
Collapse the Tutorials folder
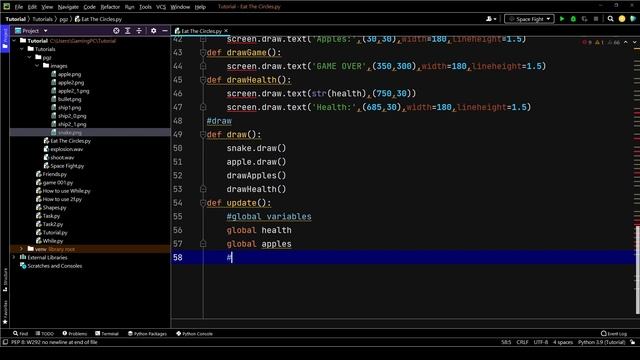point(22,49)
